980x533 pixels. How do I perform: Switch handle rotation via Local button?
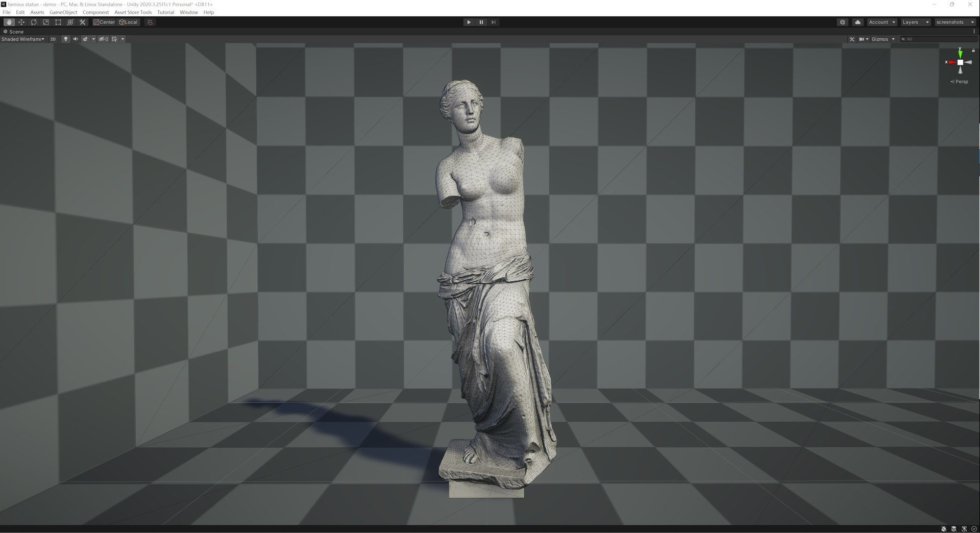click(x=129, y=22)
